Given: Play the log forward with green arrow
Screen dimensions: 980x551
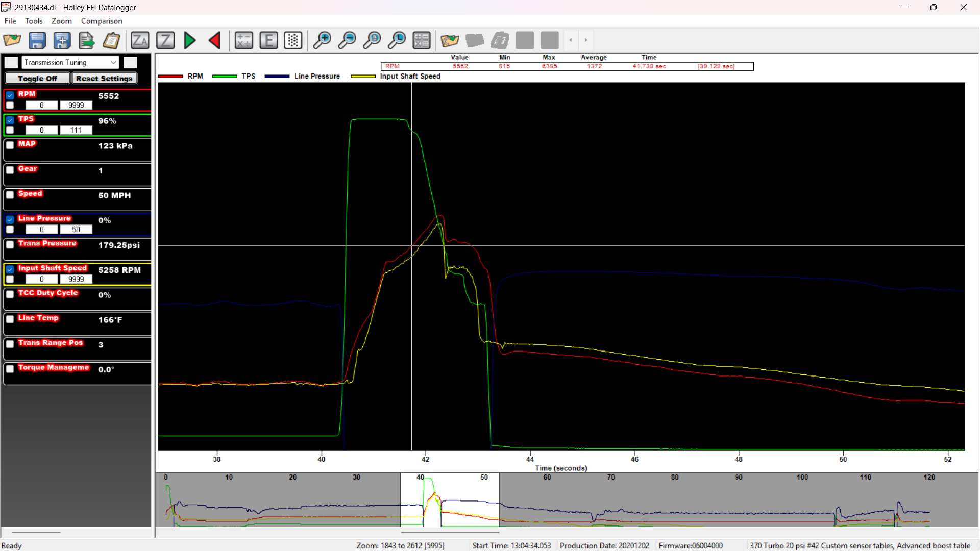Looking at the screenshot, I should pyautogui.click(x=190, y=40).
